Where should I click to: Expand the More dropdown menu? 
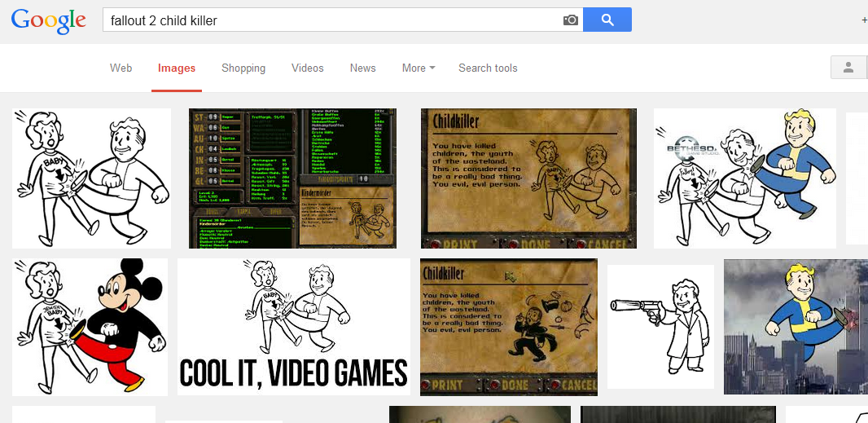coord(418,68)
